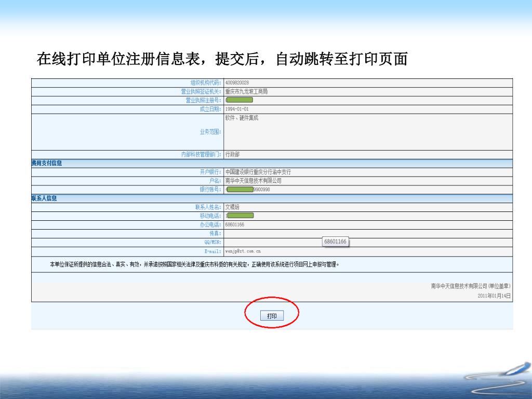Click the 办公电话 value field
Image resolution: width=532 pixels, height=399 pixels.
click(235, 224)
